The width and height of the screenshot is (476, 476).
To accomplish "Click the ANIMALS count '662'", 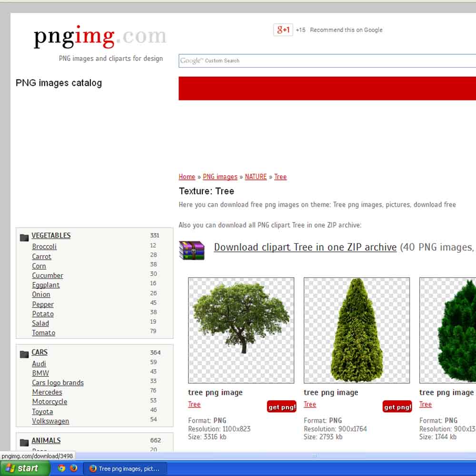I will click(156, 440).
